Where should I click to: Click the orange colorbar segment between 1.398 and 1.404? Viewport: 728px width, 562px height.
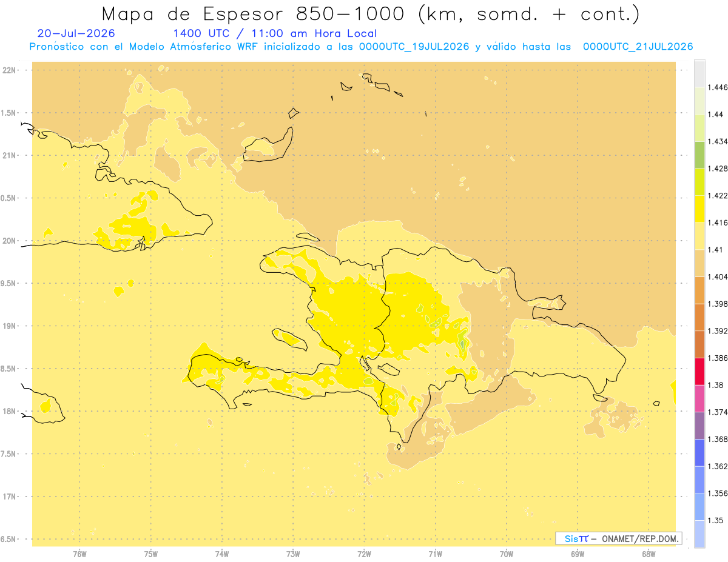coord(699,290)
